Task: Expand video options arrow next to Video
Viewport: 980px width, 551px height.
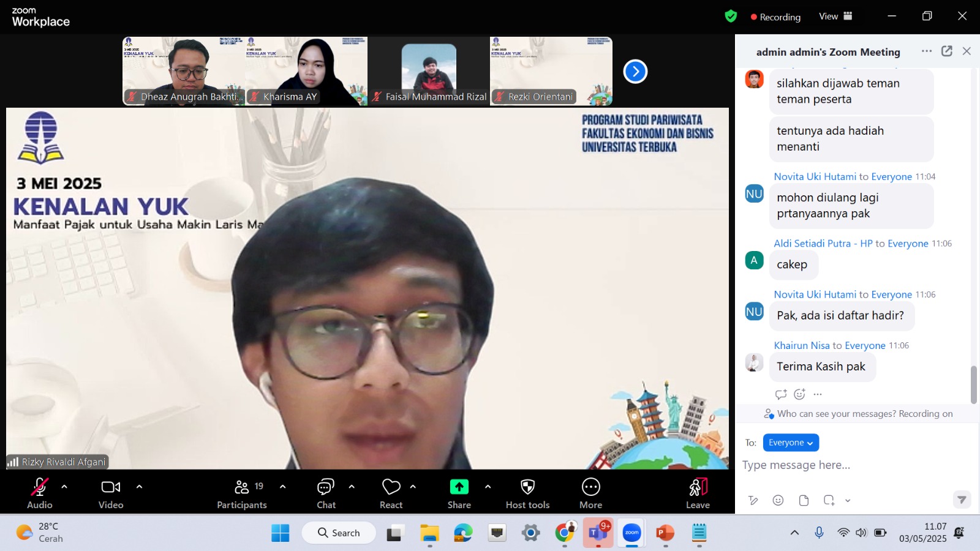Action: (139, 487)
